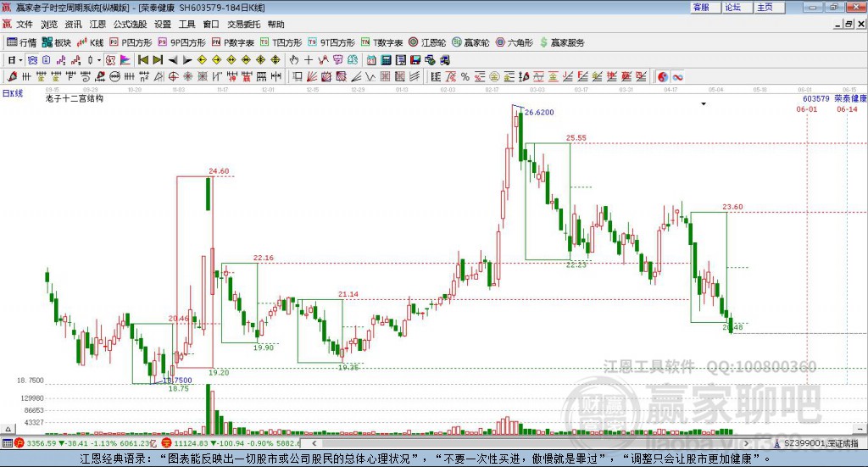The width and height of the screenshot is (868, 467).
Task: Click the 沪 Shanghai index status icon
Action: point(19,443)
